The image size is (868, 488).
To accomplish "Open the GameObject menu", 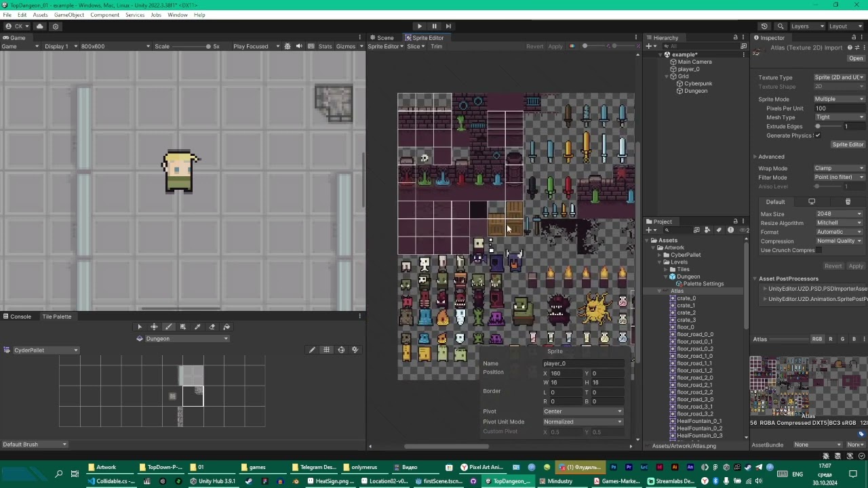I will pos(69,15).
